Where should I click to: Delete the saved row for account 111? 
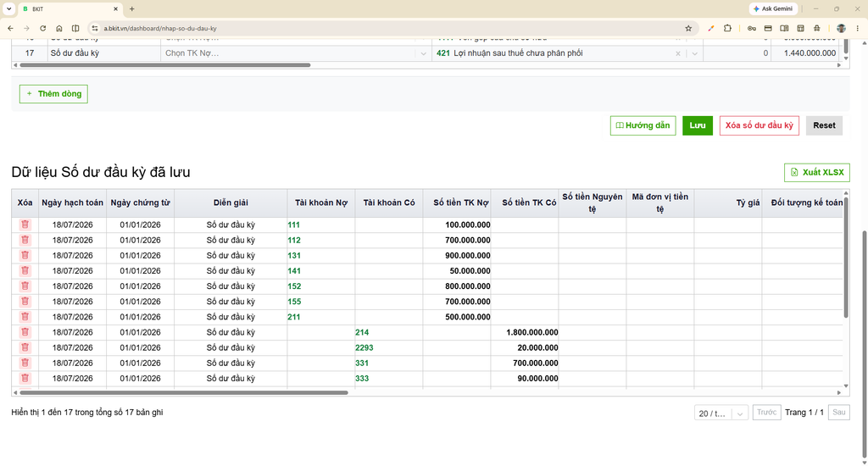click(x=25, y=225)
